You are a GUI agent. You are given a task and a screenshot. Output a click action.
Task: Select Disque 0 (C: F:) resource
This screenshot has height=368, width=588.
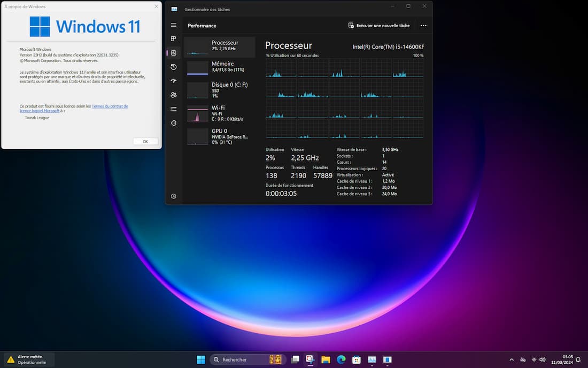pos(220,90)
